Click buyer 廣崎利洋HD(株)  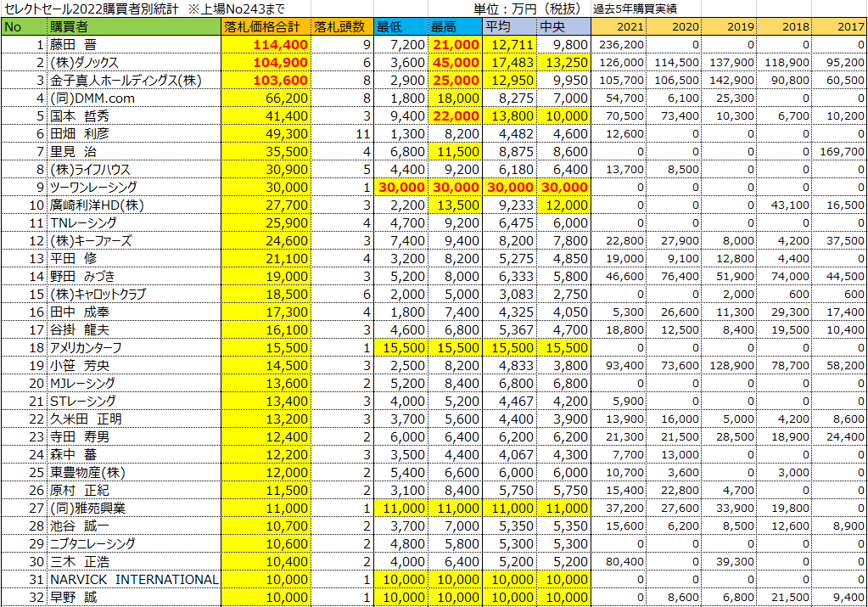click(x=97, y=205)
